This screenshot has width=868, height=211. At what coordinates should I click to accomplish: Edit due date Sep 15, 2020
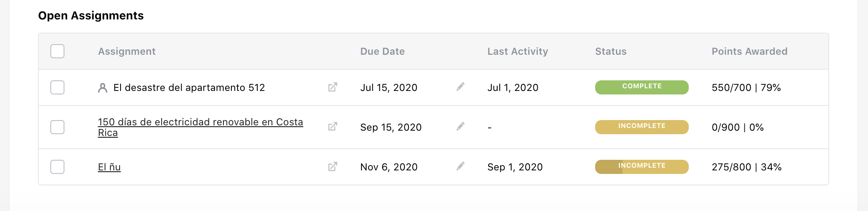(x=460, y=127)
